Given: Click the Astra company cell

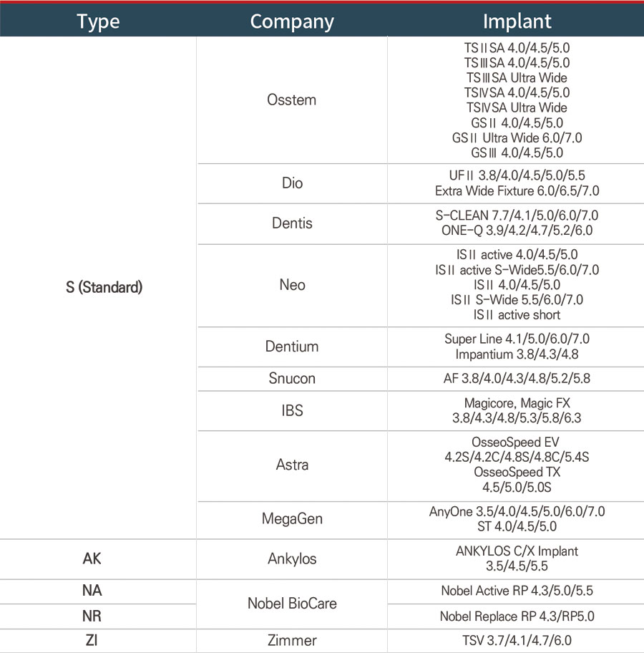Looking at the screenshot, I should click(x=292, y=465).
